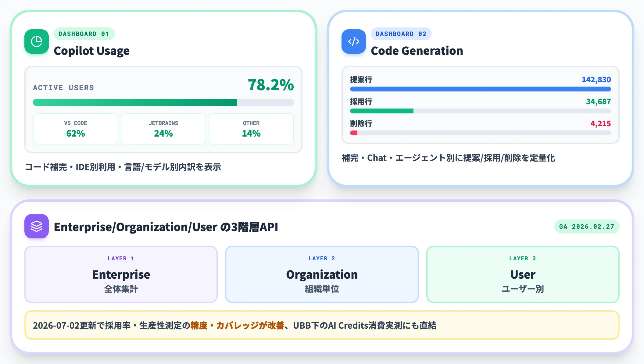Select the DASHBOARD 01 badge

(x=84, y=34)
